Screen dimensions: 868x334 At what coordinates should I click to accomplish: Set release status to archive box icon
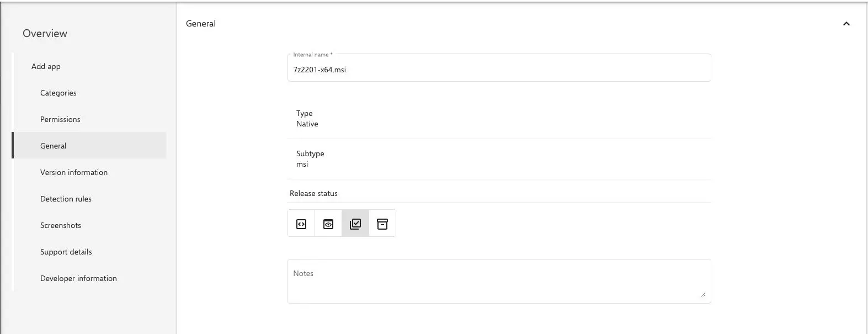click(x=382, y=224)
